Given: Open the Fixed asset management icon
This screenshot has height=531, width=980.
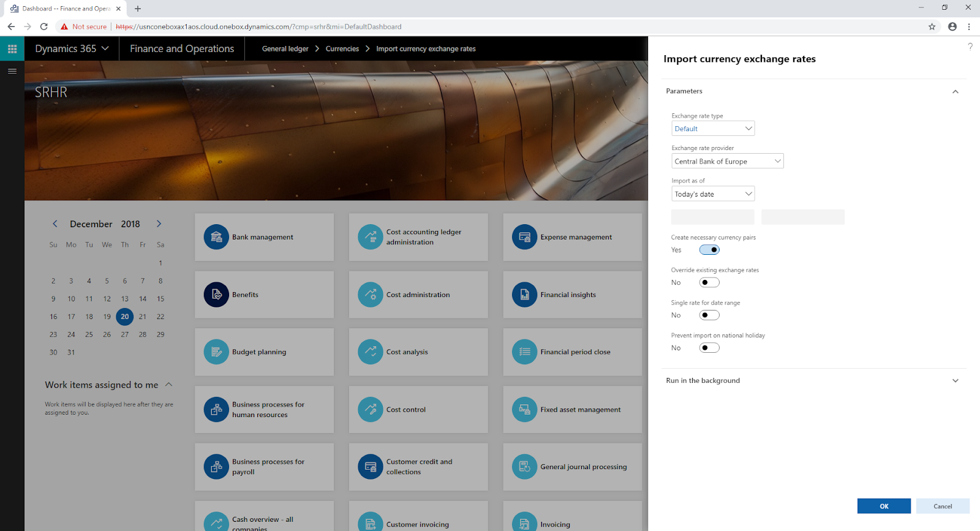Looking at the screenshot, I should pos(525,410).
